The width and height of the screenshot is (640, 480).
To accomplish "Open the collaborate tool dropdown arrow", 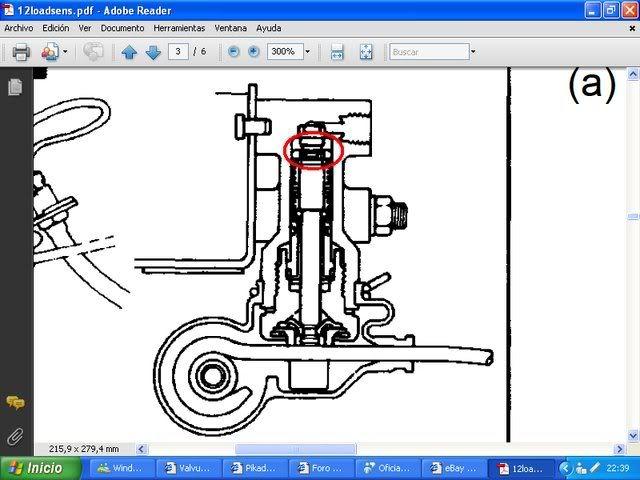I will point(65,52).
